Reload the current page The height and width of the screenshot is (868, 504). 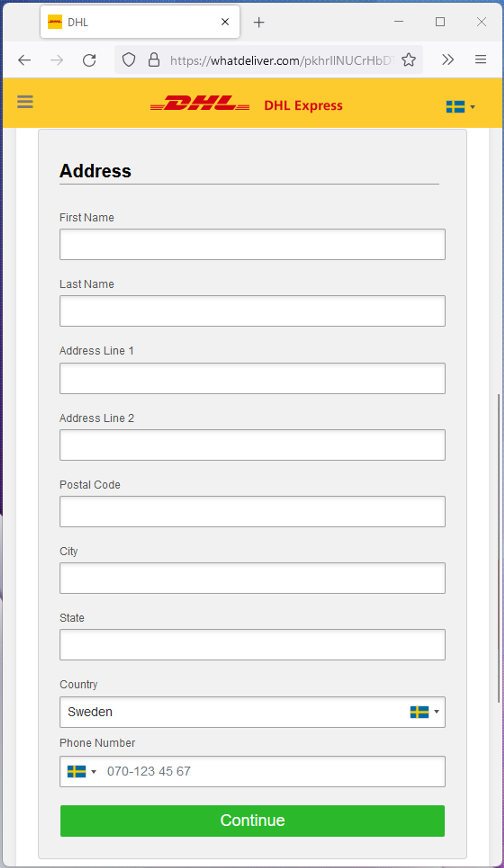89,60
